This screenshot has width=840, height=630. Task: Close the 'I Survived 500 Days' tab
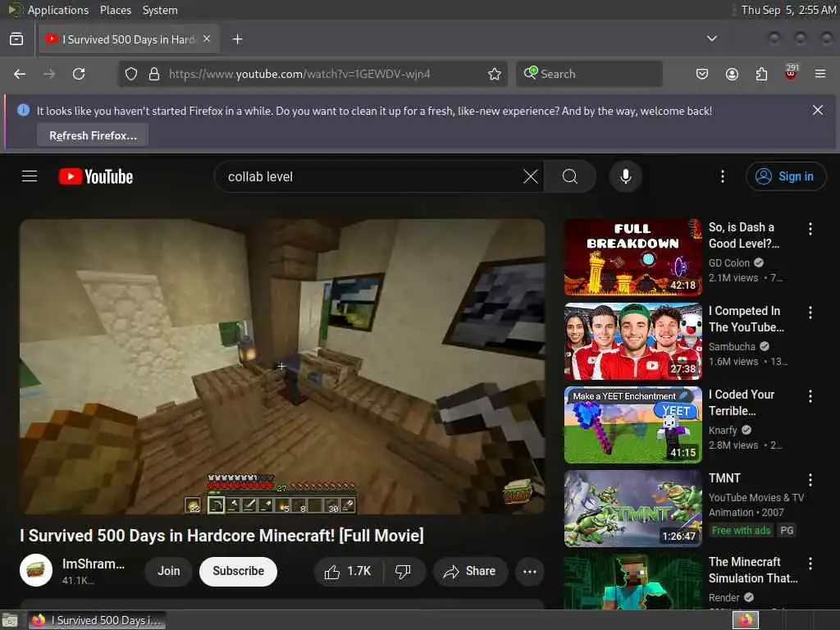click(x=207, y=39)
